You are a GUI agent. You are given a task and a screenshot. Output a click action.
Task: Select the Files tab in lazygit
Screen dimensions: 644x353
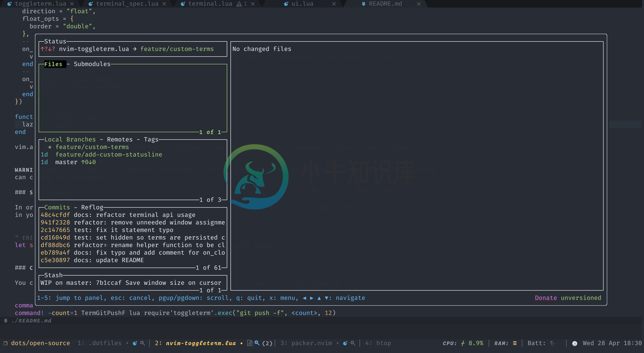coord(53,64)
